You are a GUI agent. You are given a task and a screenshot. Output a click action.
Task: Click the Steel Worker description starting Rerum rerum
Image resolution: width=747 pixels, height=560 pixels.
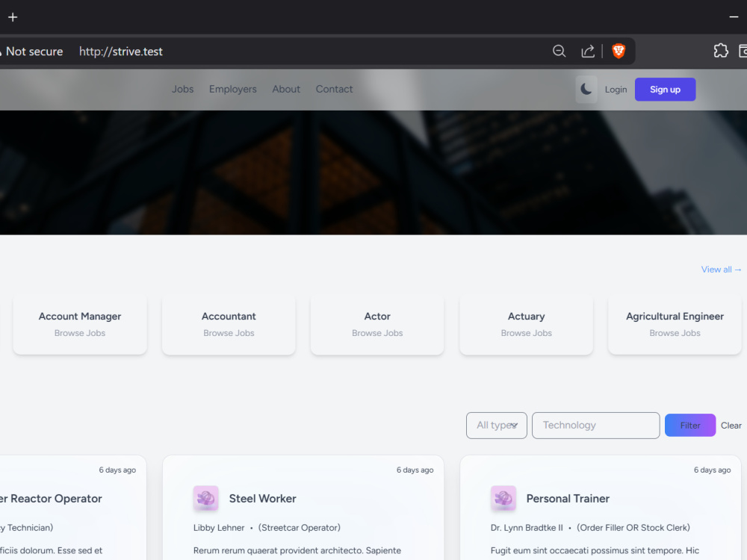point(297,550)
